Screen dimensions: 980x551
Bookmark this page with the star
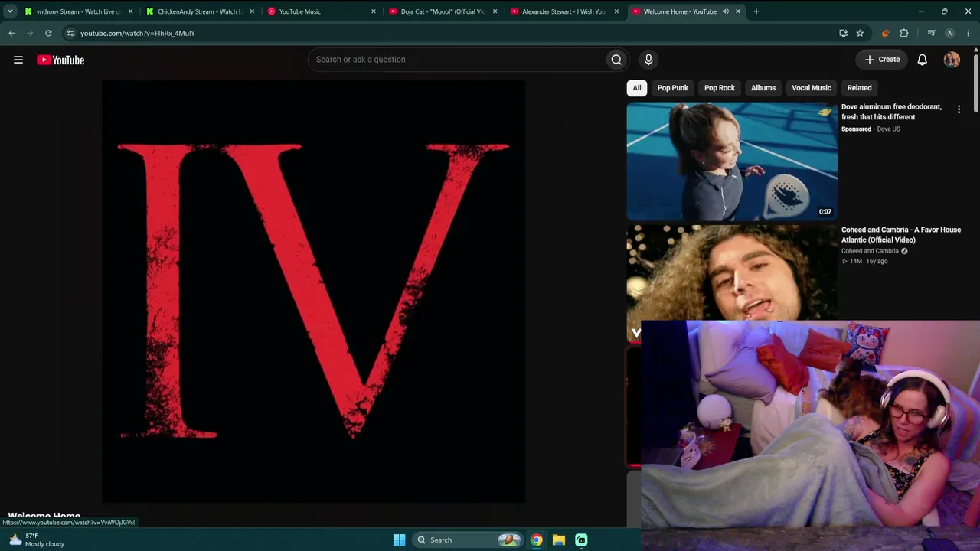860,34
